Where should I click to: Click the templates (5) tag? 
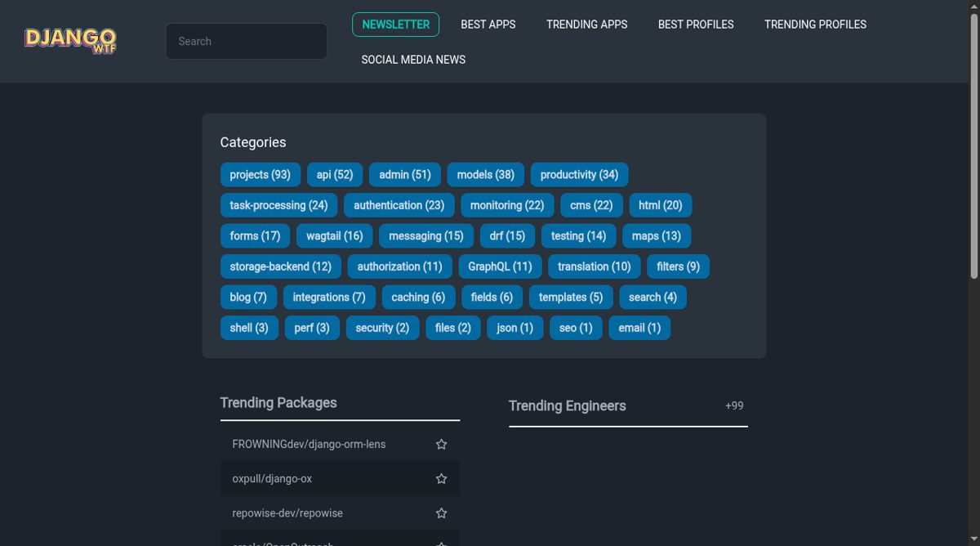click(571, 298)
